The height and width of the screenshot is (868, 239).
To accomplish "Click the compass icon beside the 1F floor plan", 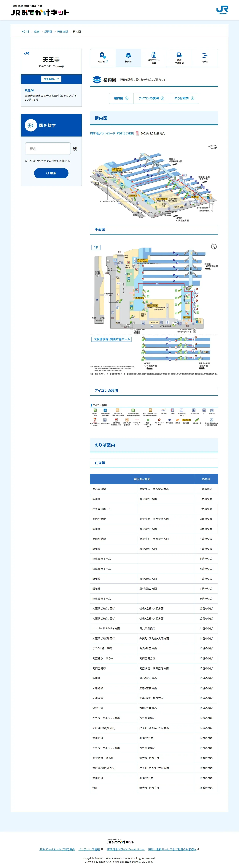I will tap(214, 247).
